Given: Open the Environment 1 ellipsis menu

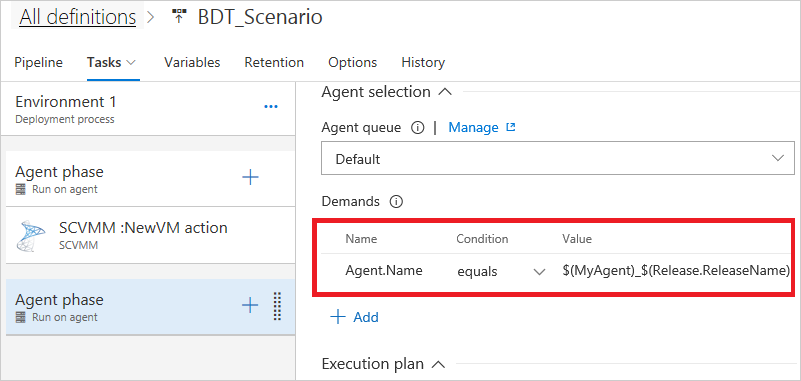Looking at the screenshot, I should [x=270, y=106].
